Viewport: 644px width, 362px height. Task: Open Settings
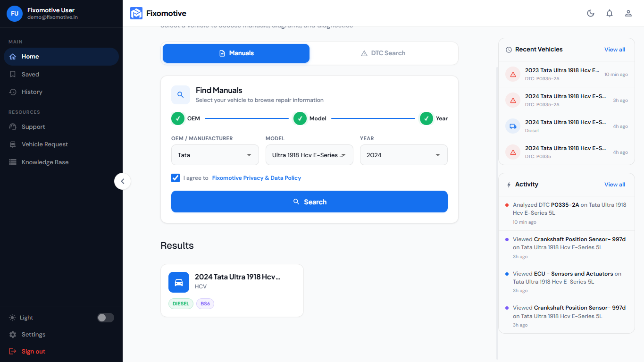coord(61,335)
